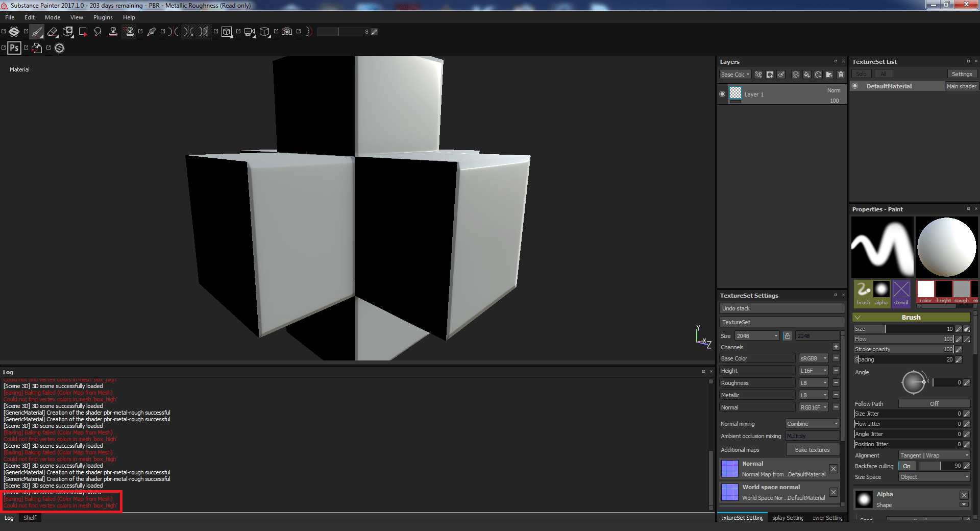Switch to the Shelf tab
The width and height of the screenshot is (980, 531).
(30, 518)
